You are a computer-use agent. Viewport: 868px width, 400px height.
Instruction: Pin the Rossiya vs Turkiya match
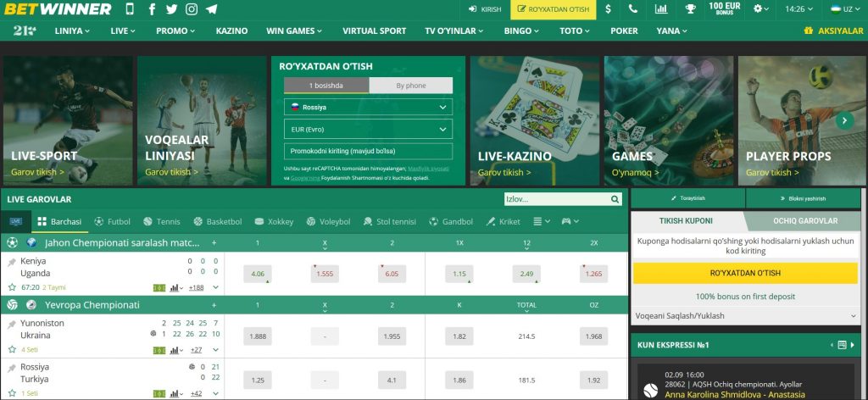point(12,369)
